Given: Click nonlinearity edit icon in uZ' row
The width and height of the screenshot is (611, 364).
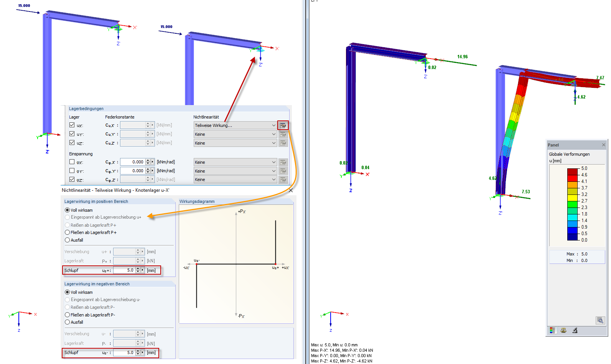Looking at the screenshot, I should (x=283, y=143).
